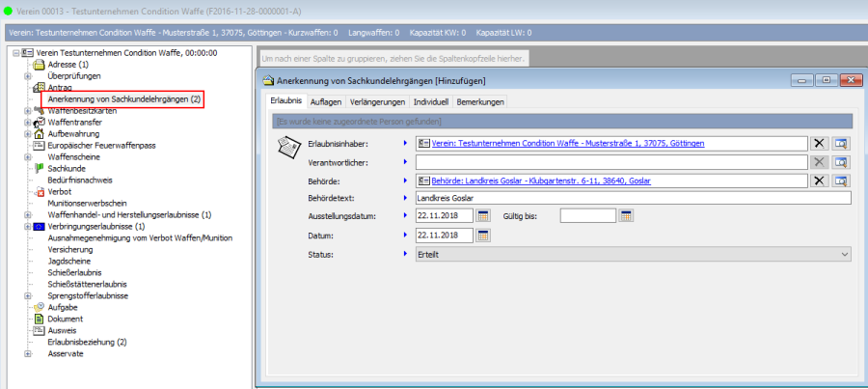
Task: Open calendar picker for Ausstellungsdatum
Action: click(x=483, y=215)
